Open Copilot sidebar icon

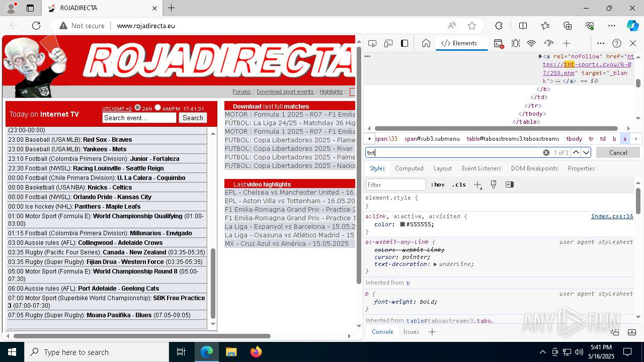pyautogui.click(x=632, y=26)
